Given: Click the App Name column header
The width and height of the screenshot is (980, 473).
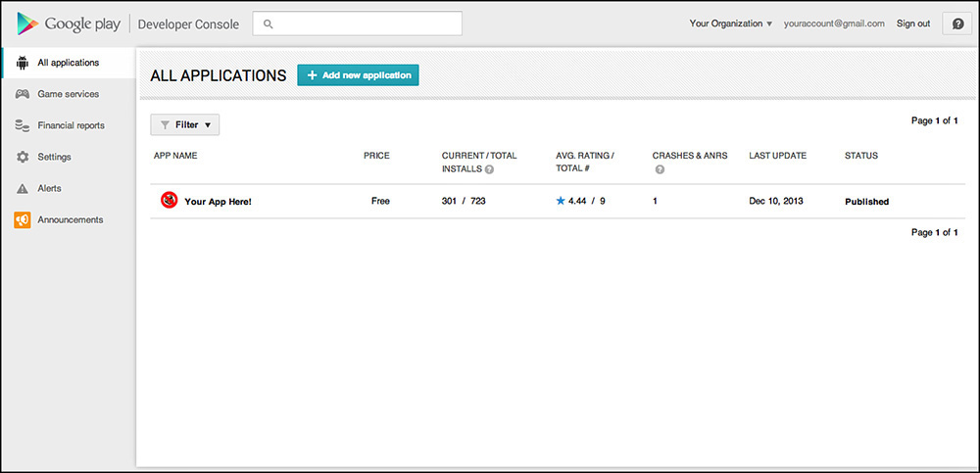Looking at the screenshot, I should 175,156.
